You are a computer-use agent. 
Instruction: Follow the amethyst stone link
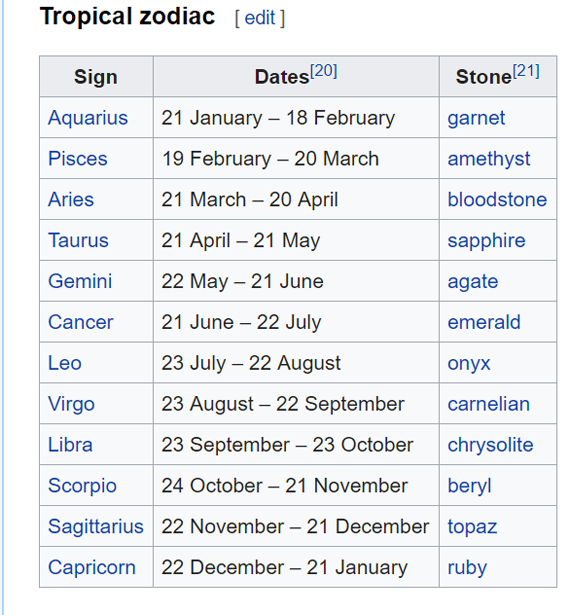[489, 158]
